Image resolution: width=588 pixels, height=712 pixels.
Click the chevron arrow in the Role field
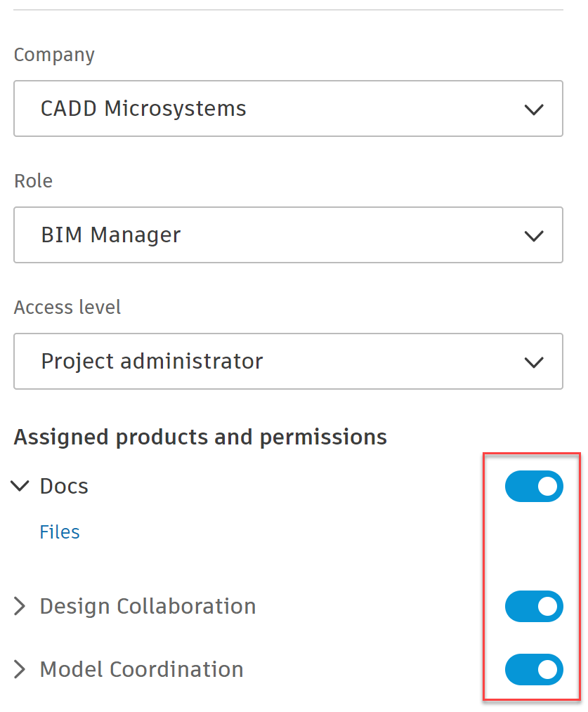point(534,236)
